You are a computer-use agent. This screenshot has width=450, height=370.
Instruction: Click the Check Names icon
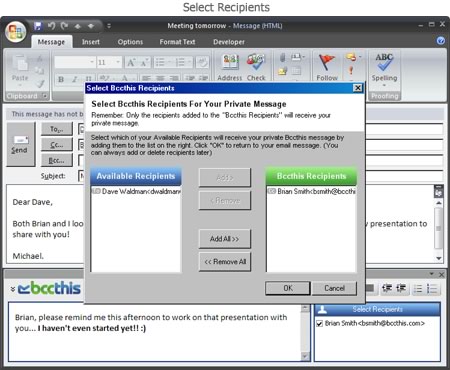tap(256, 63)
